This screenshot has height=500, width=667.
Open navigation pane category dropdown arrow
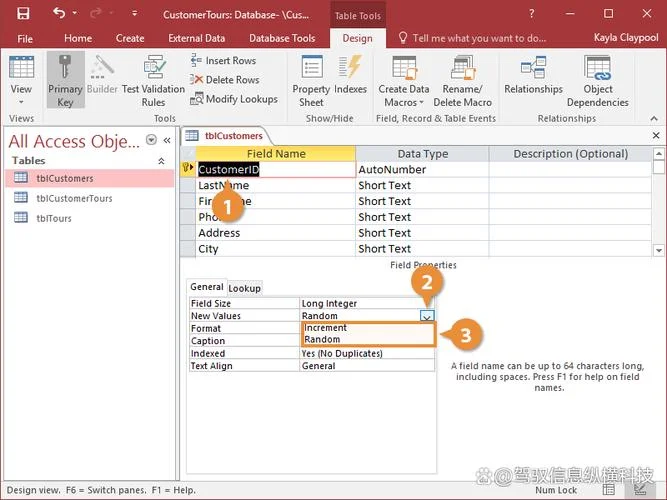click(151, 140)
